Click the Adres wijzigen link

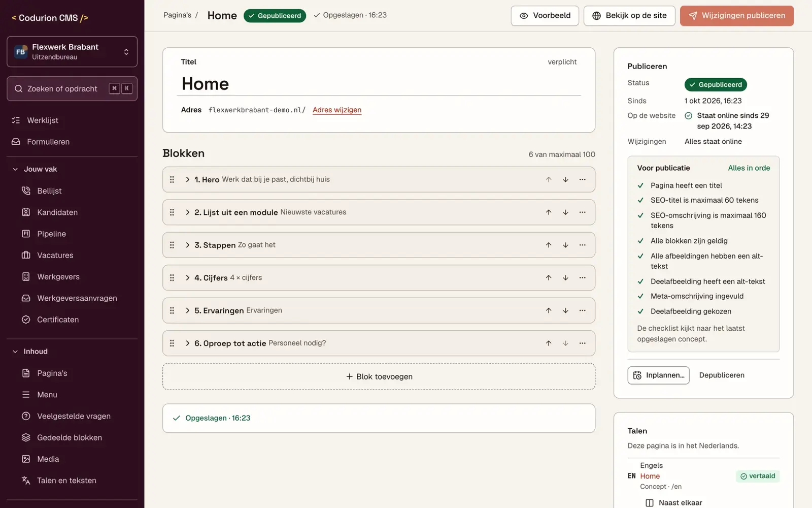click(x=337, y=110)
